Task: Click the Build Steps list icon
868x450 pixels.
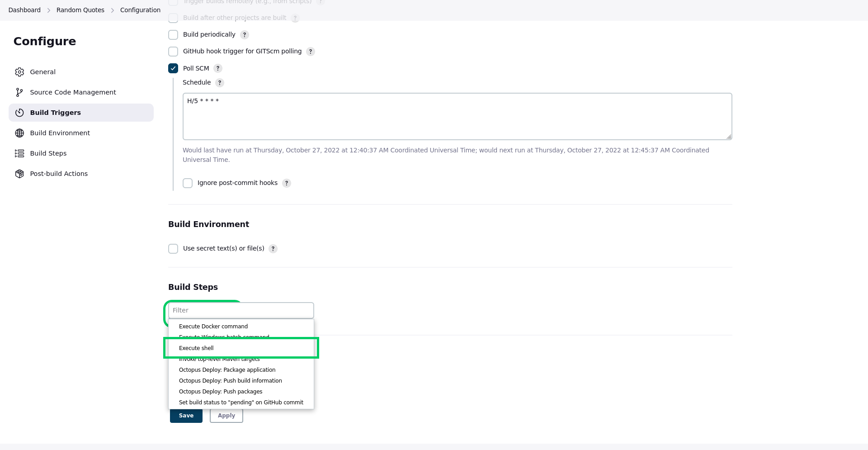Action: (x=19, y=153)
